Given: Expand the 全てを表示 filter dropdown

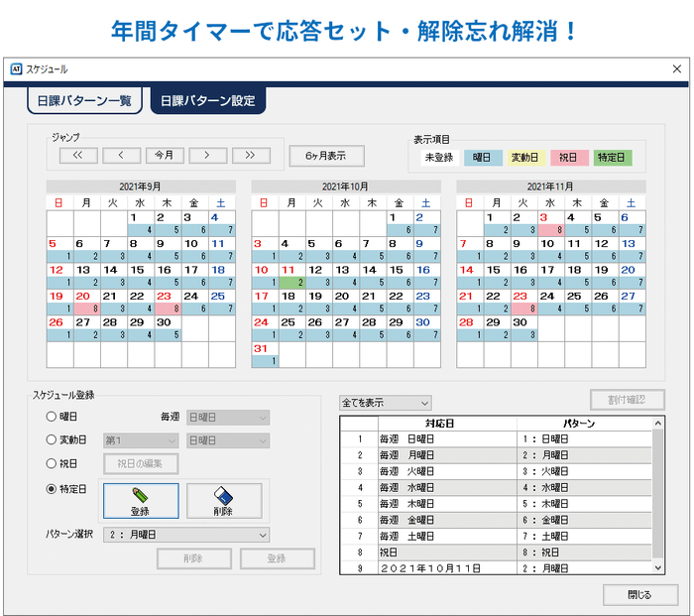Looking at the screenshot, I should pyautogui.click(x=385, y=403).
